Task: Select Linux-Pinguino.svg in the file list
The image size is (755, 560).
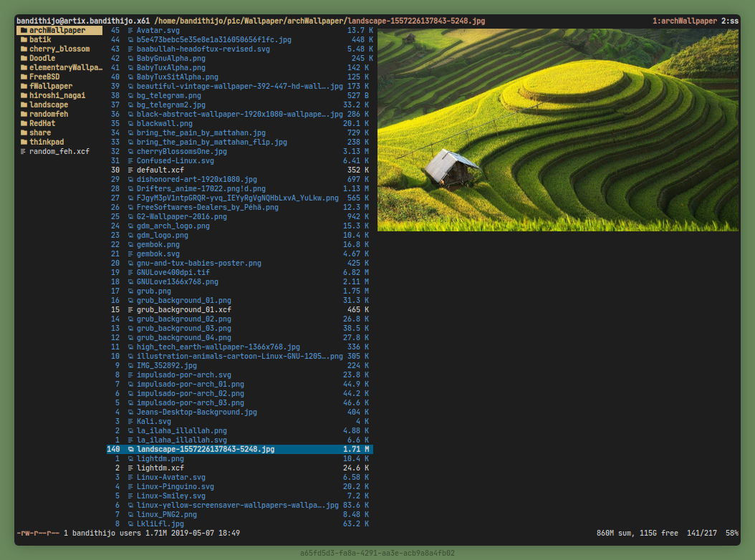Action: click(x=175, y=487)
